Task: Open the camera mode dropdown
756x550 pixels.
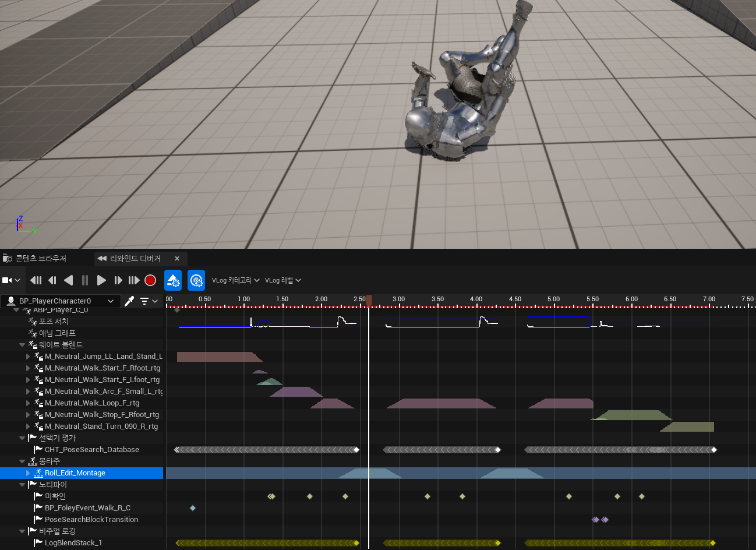Action: pos(11,280)
